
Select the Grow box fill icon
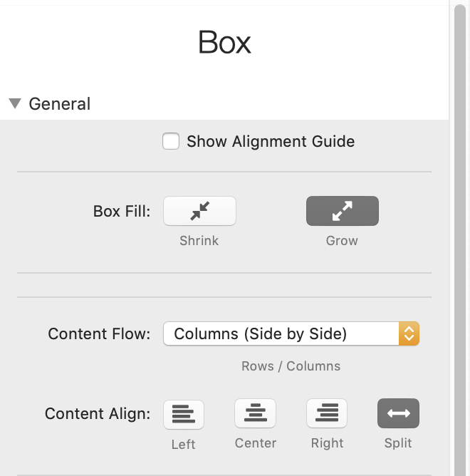click(x=343, y=211)
